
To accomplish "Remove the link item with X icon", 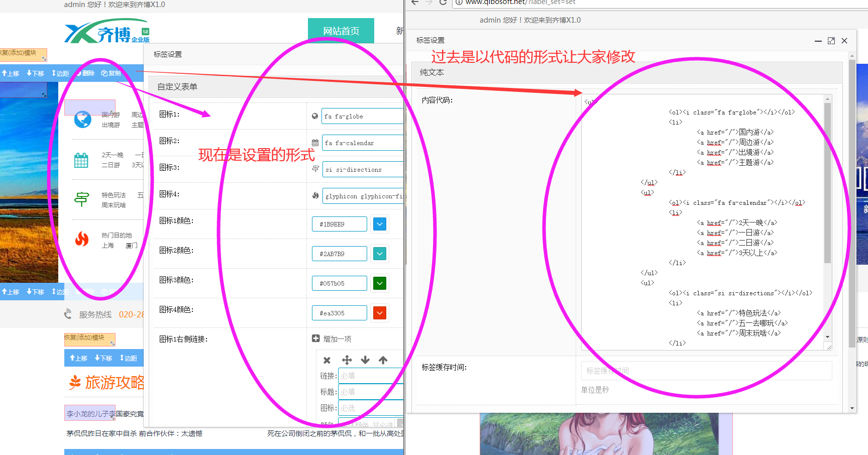I will [327, 360].
